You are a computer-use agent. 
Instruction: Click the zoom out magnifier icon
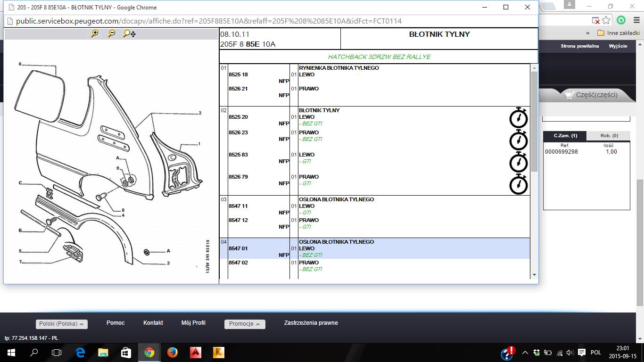(x=112, y=33)
